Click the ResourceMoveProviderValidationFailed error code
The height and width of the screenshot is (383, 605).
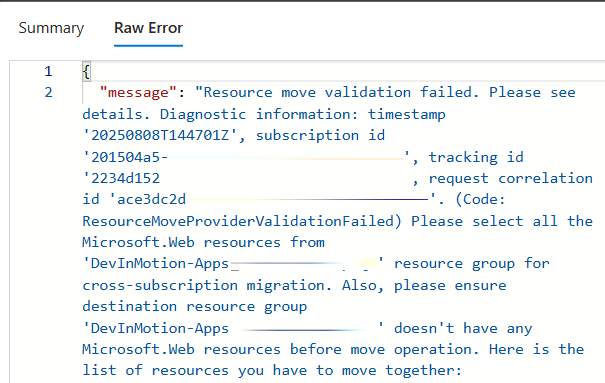tap(238, 221)
